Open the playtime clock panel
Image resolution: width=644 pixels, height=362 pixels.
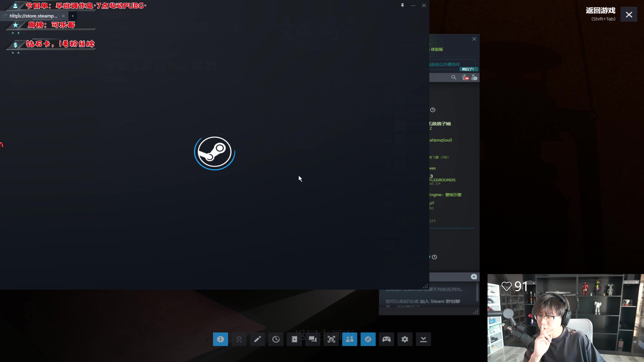(276, 339)
